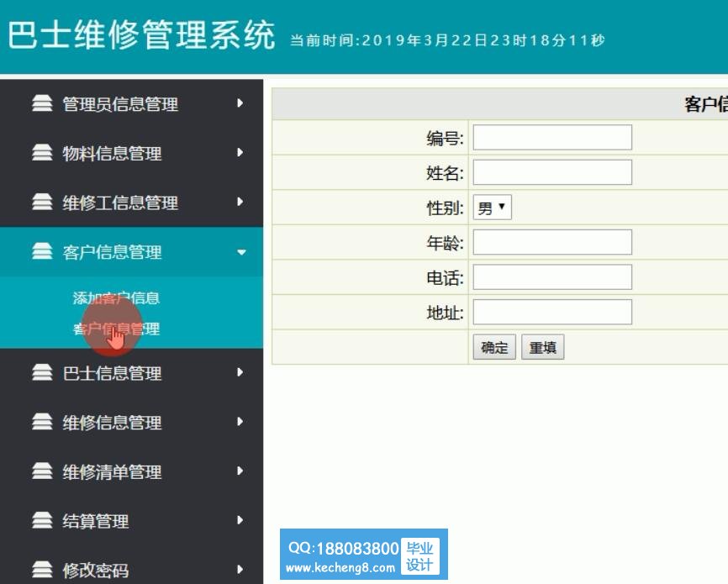The width and height of the screenshot is (728, 584).
Task: Click 客户信息管理 submenu link
Action: tap(116, 329)
